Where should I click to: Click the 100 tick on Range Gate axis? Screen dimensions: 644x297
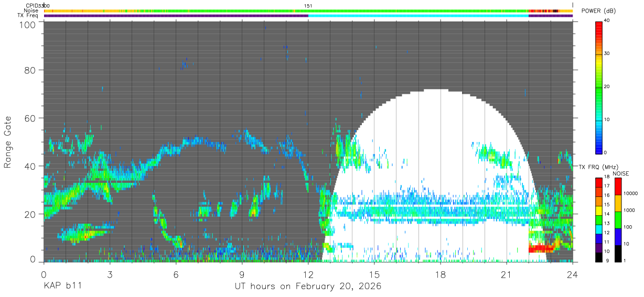[x=28, y=24]
